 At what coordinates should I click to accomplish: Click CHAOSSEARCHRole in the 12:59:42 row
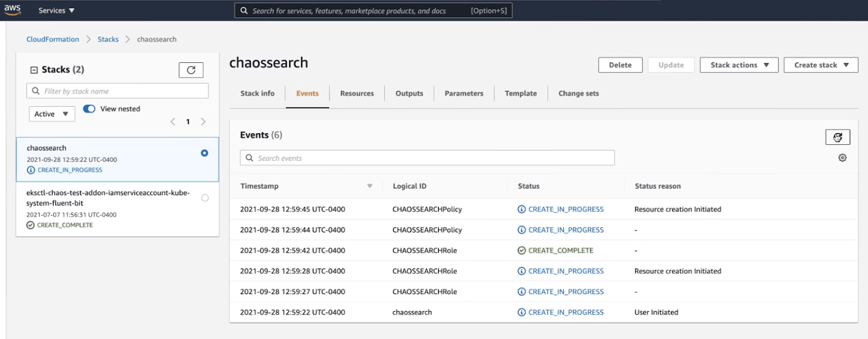[425, 251]
